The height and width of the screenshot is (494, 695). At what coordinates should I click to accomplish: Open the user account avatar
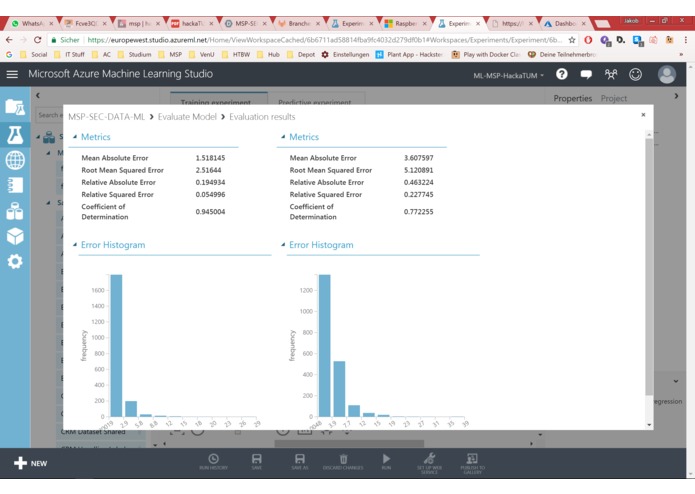(667, 74)
